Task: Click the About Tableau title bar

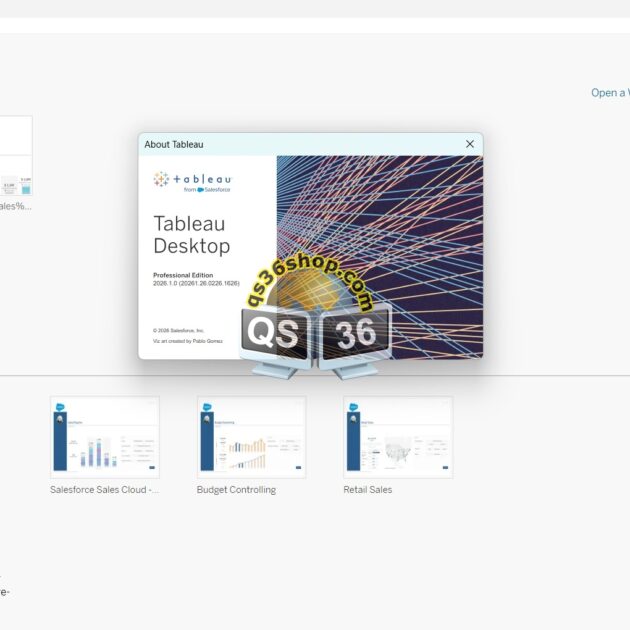Action: [x=300, y=144]
